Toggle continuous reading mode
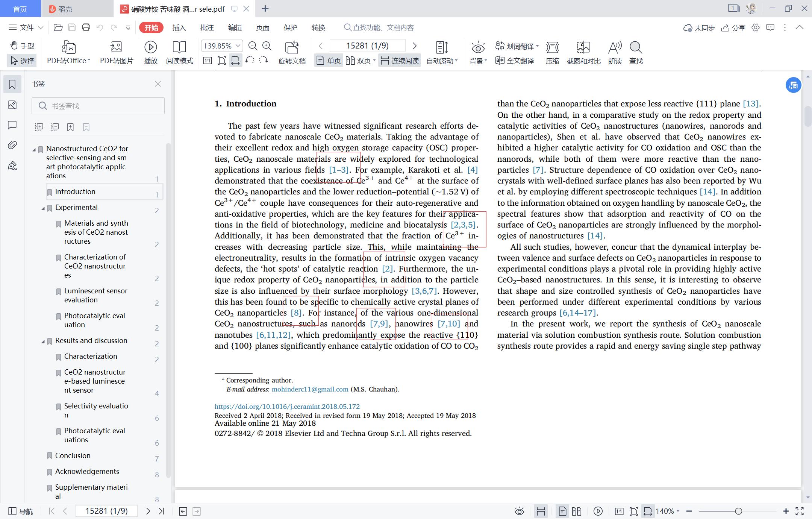Image resolution: width=812 pixels, height=519 pixels. point(400,61)
